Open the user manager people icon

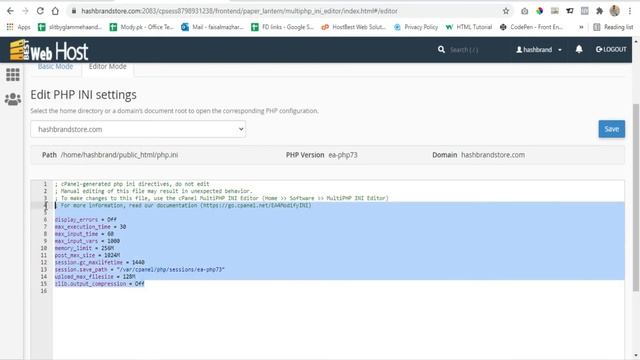point(13,99)
